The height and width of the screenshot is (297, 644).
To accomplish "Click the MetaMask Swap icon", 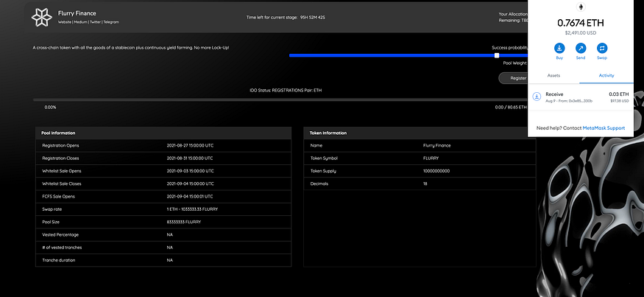I will coord(602,48).
